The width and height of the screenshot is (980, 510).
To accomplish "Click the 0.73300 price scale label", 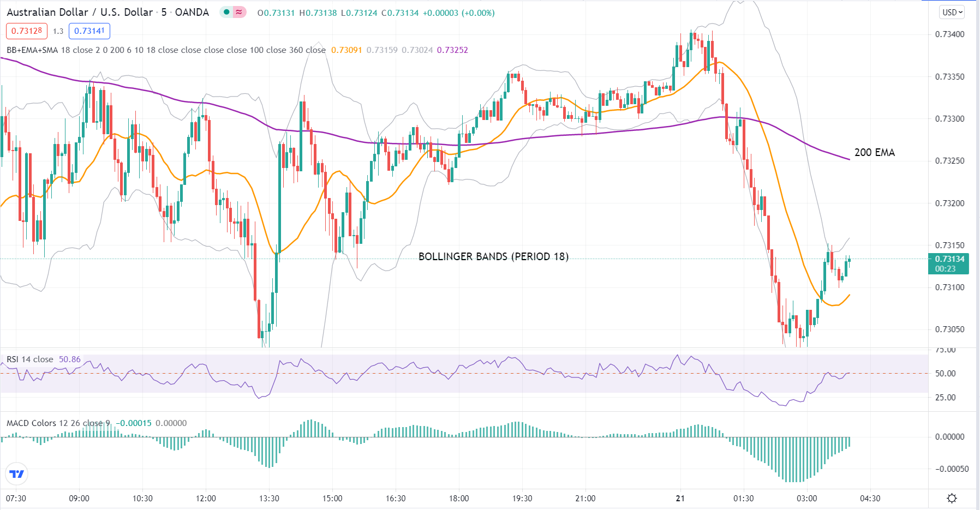I will [x=949, y=119].
